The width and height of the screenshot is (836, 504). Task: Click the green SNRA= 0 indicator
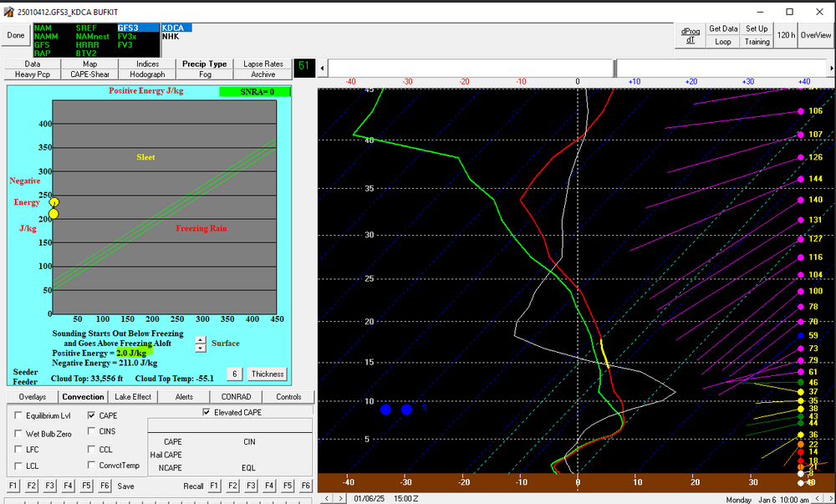[255, 92]
